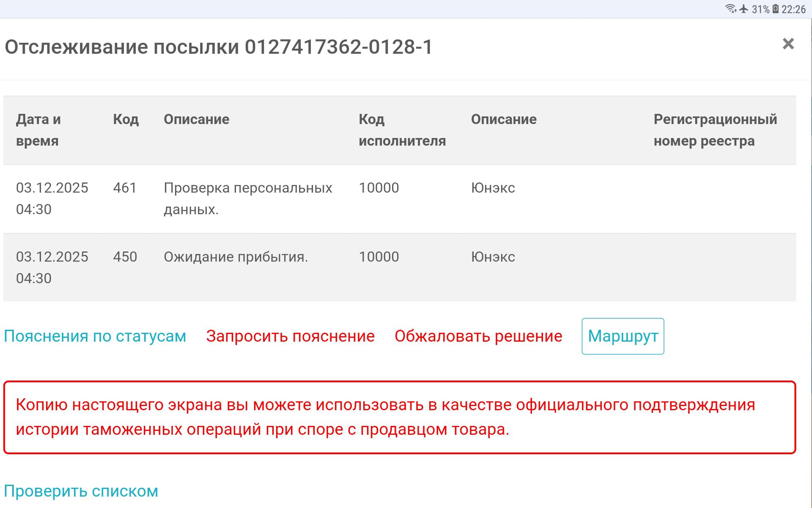812x508 pixels.
Task: Tap the 31% battery percentage
Action: (760, 9)
